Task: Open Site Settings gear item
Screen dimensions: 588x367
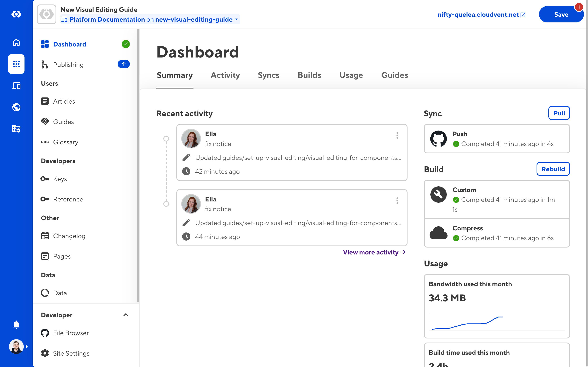Action: point(71,353)
